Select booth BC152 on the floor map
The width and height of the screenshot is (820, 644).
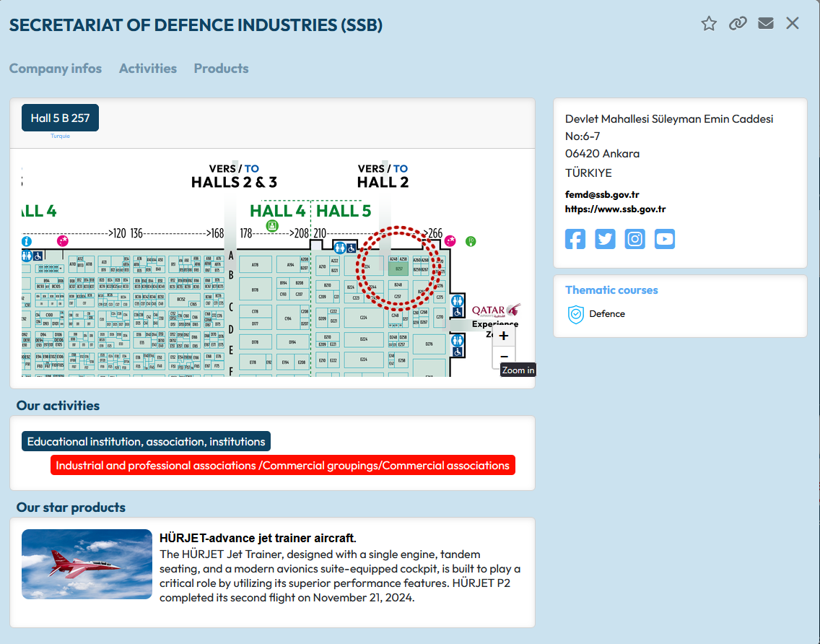pyautogui.click(x=181, y=299)
